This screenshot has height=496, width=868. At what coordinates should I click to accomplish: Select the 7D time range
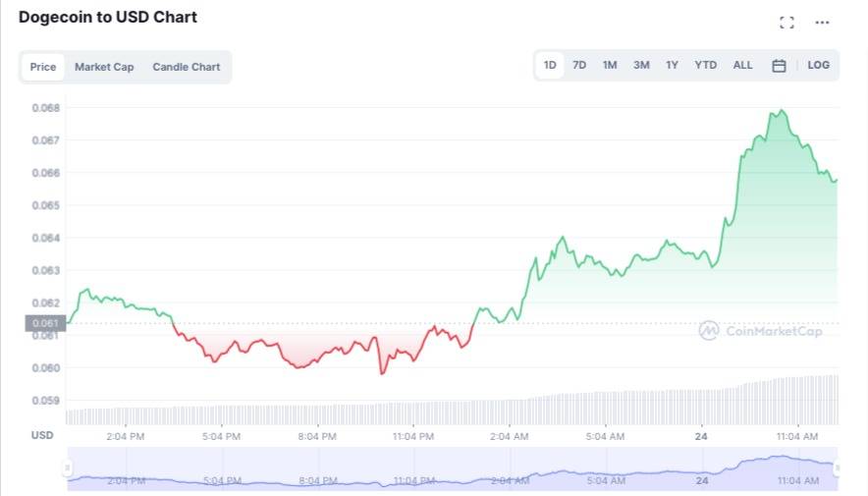579,66
